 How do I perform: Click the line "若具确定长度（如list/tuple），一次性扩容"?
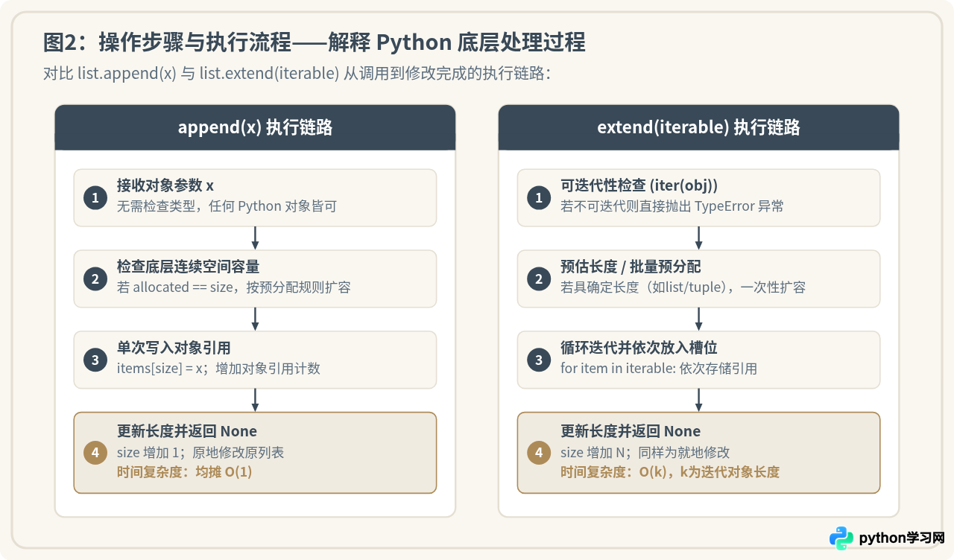coord(683,287)
